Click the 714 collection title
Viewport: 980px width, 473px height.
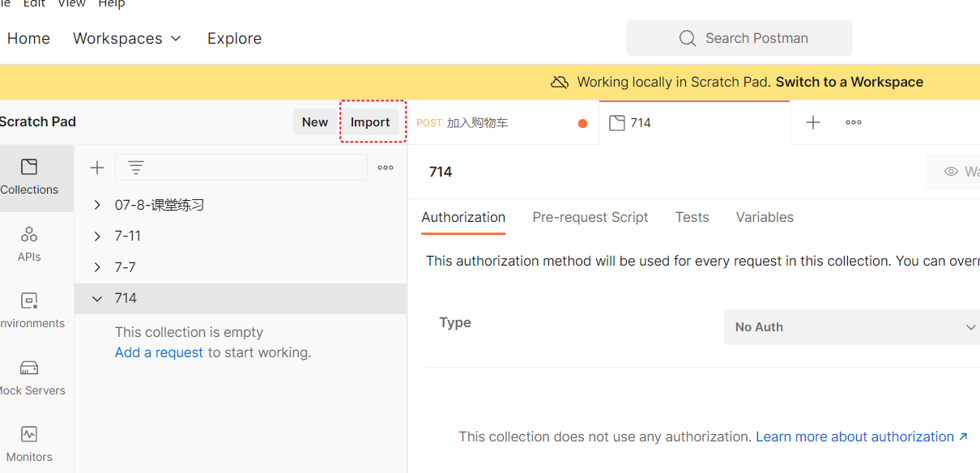tap(441, 172)
